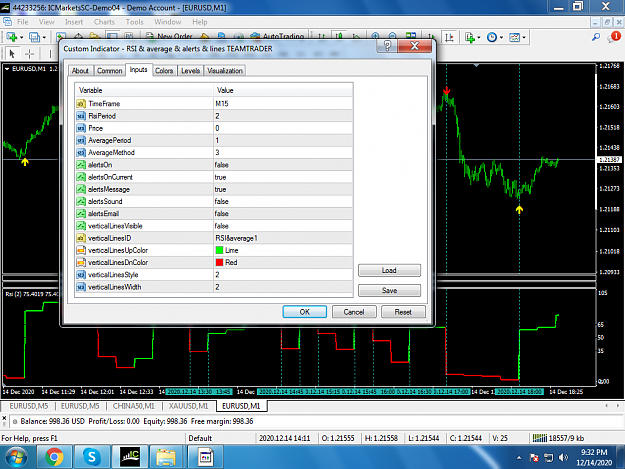Select the Crosshair tool

pyautogui.click(x=29, y=53)
